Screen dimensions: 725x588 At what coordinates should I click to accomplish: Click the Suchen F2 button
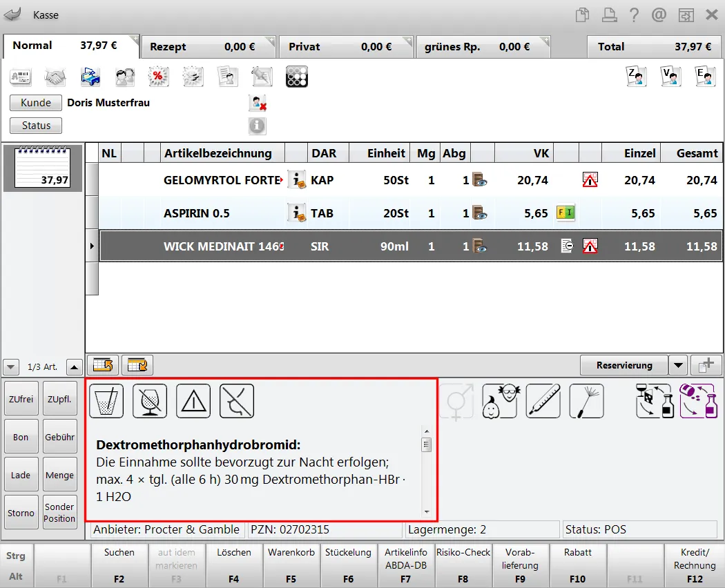point(119,565)
